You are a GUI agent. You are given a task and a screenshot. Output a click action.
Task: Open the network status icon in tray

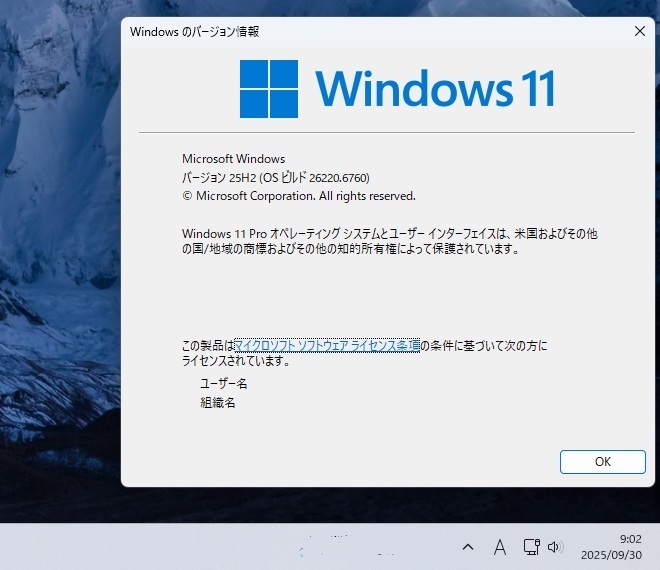[532, 547]
